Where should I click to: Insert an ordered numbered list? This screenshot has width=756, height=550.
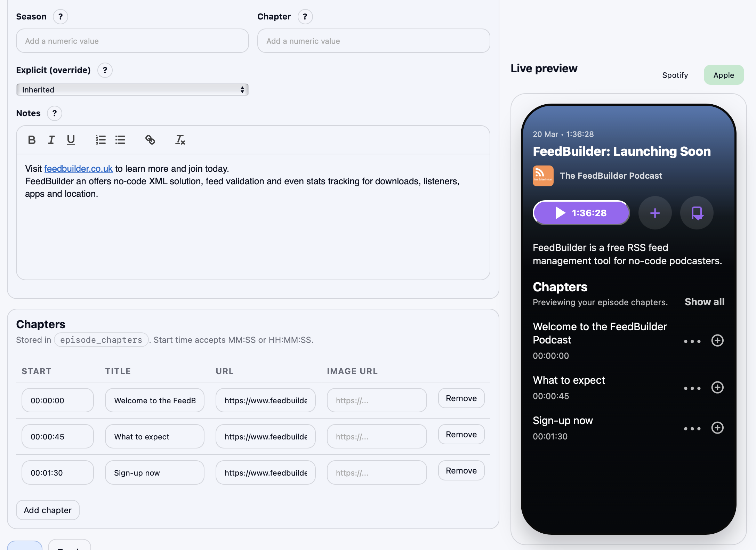tap(100, 140)
